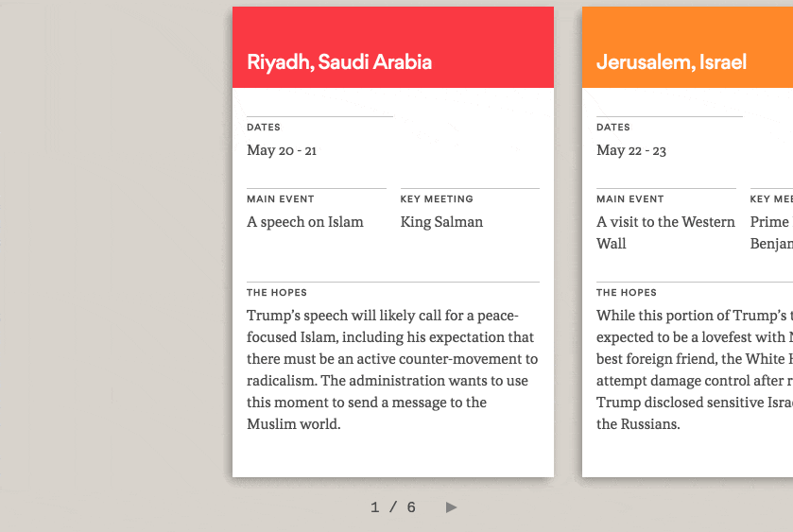Click the MAIN EVENT label in the Riyadh card
This screenshot has height=532, width=793.
pos(281,199)
